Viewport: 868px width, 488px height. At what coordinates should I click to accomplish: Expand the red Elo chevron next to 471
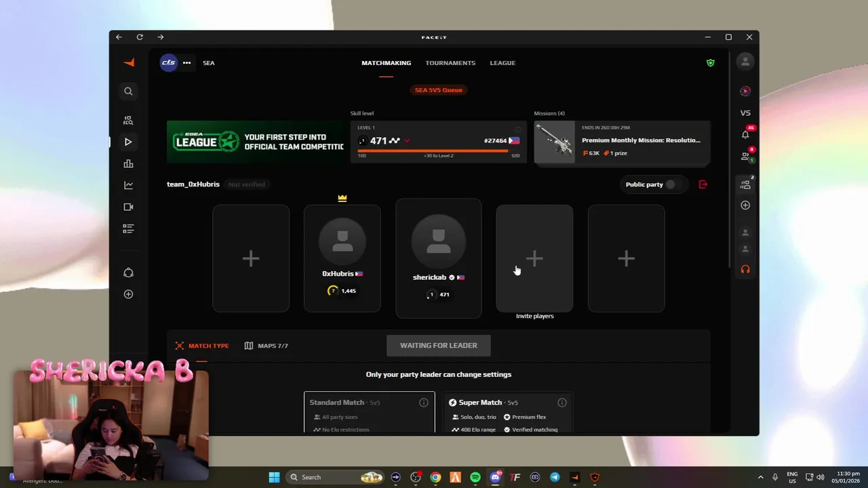[x=407, y=141]
